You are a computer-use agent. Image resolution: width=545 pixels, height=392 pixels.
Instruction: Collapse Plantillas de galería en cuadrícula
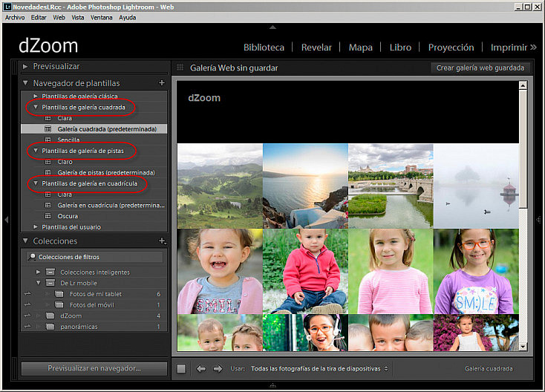point(36,183)
